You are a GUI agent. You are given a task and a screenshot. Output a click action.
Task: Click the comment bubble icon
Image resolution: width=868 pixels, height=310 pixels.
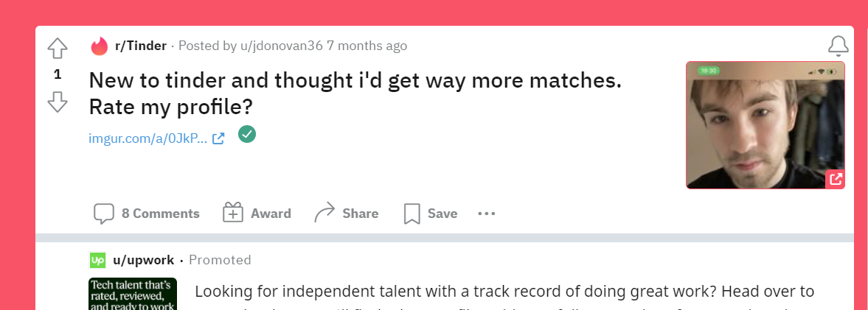click(x=104, y=214)
